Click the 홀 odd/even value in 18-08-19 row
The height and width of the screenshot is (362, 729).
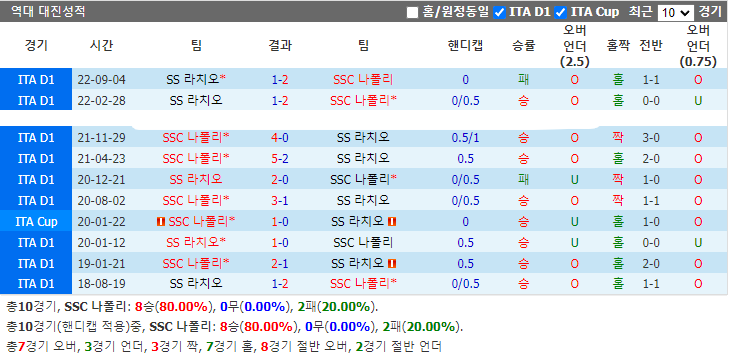618,283
